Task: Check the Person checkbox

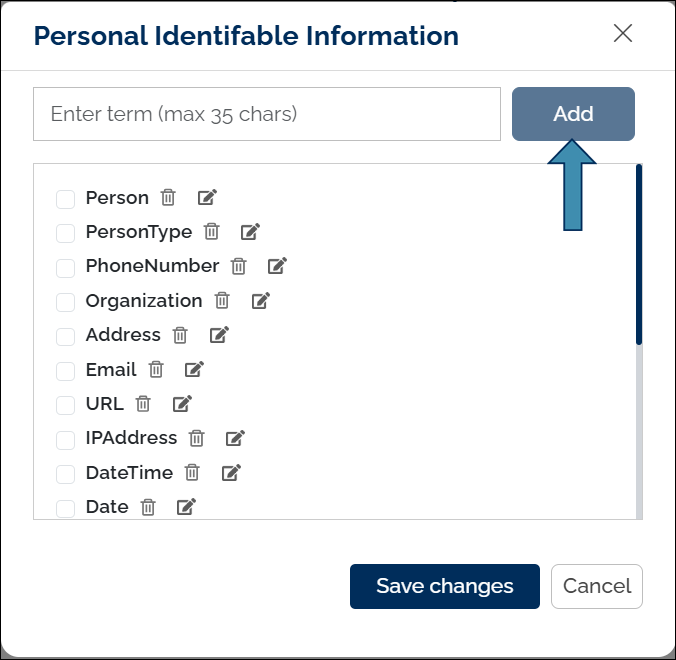Action: pyautogui.click(x=66, y=199)
